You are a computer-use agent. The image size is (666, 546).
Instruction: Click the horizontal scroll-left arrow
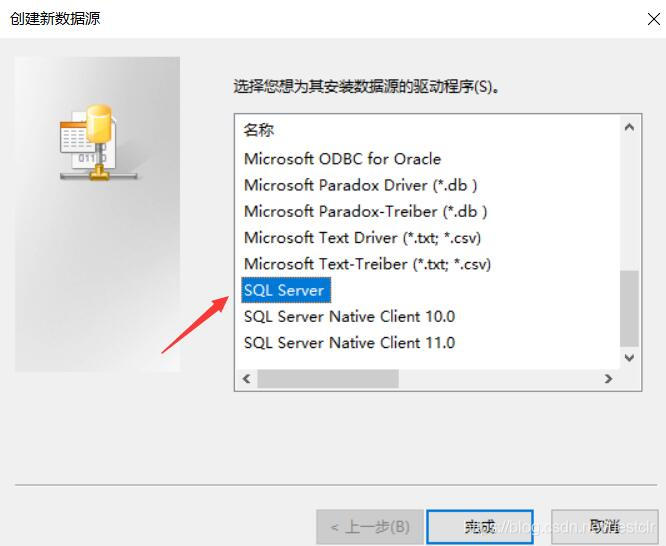[247, 379]
